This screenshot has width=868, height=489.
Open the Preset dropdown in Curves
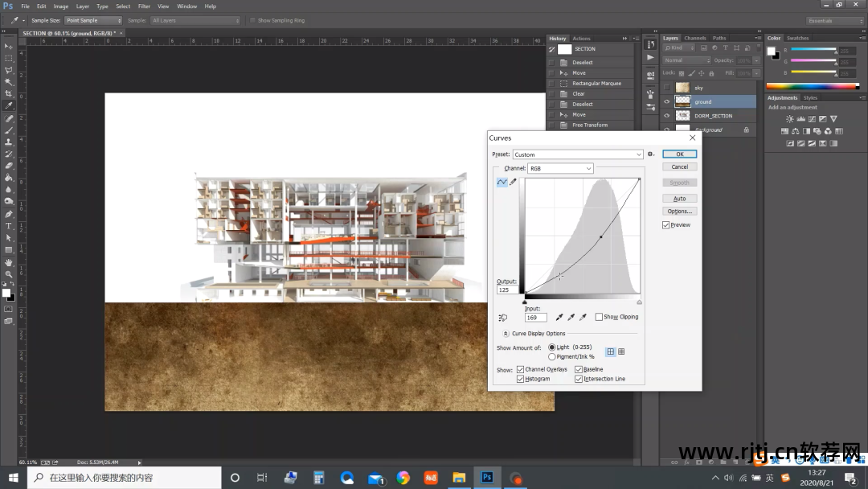coord(578,154)
